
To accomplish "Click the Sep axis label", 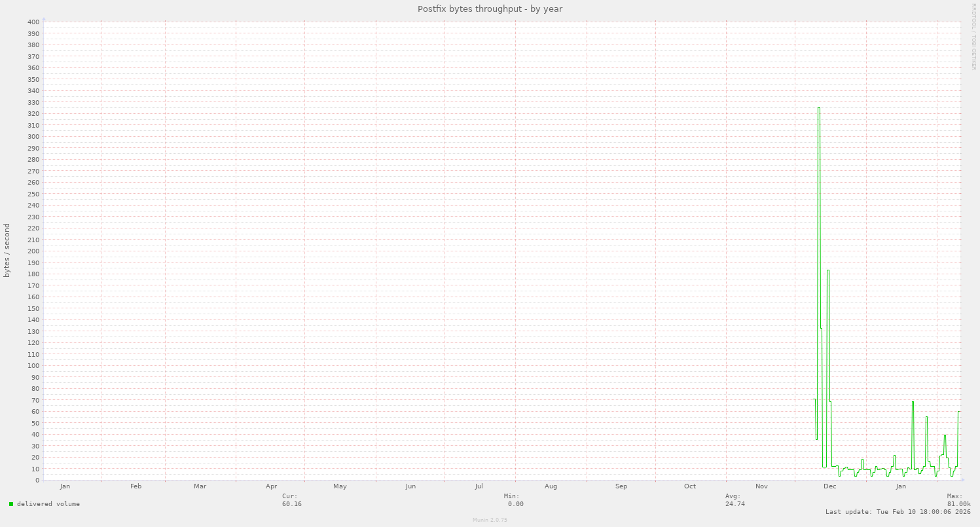I will tap(621, 486).
